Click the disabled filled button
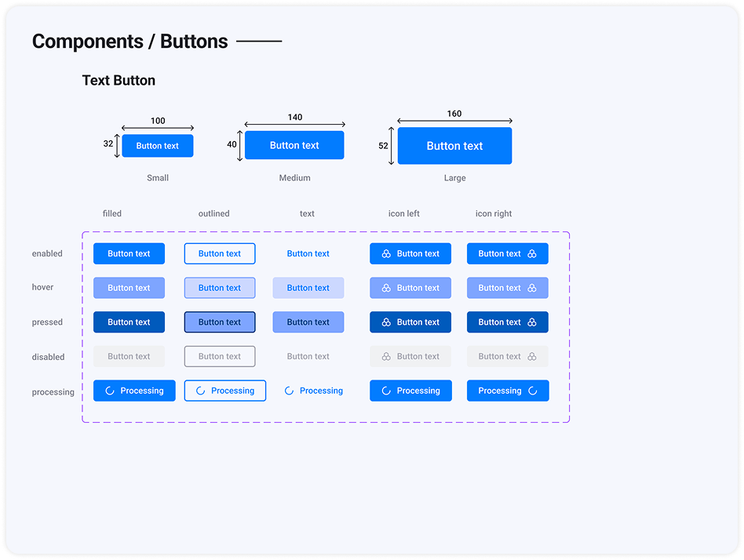 click(x=129, y=356)
